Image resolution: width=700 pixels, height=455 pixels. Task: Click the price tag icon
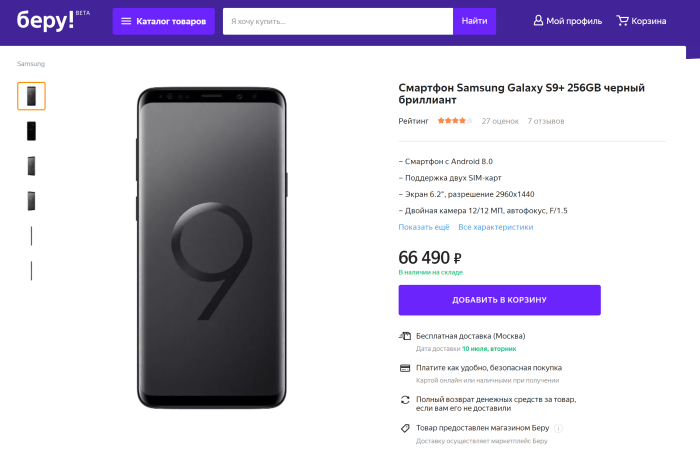pyautogui.click(x=405, y=428)
